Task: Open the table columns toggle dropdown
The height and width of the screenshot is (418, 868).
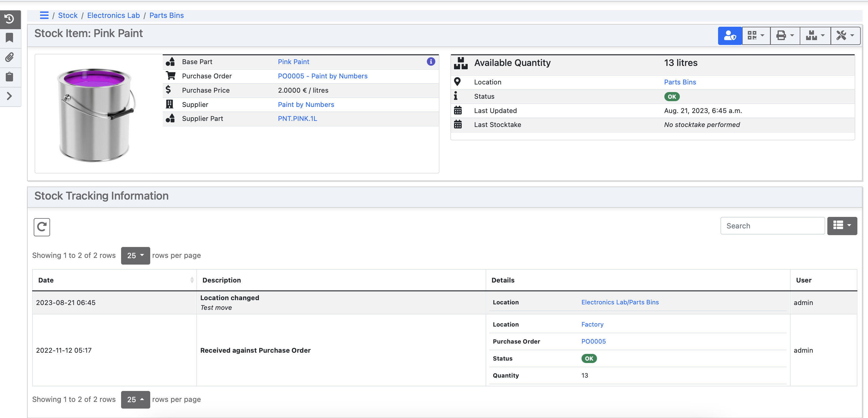Action: [x=842, y=226]
